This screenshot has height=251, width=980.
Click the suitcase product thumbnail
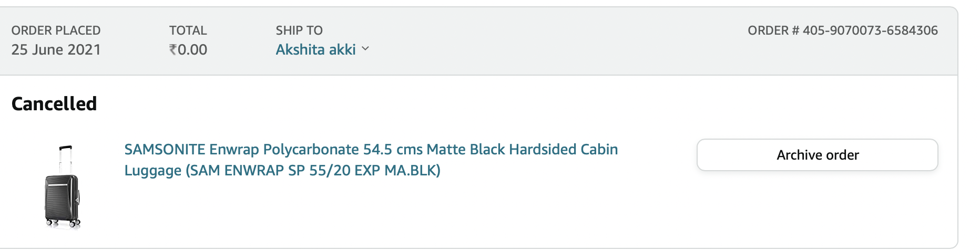(x=63, y=187)
